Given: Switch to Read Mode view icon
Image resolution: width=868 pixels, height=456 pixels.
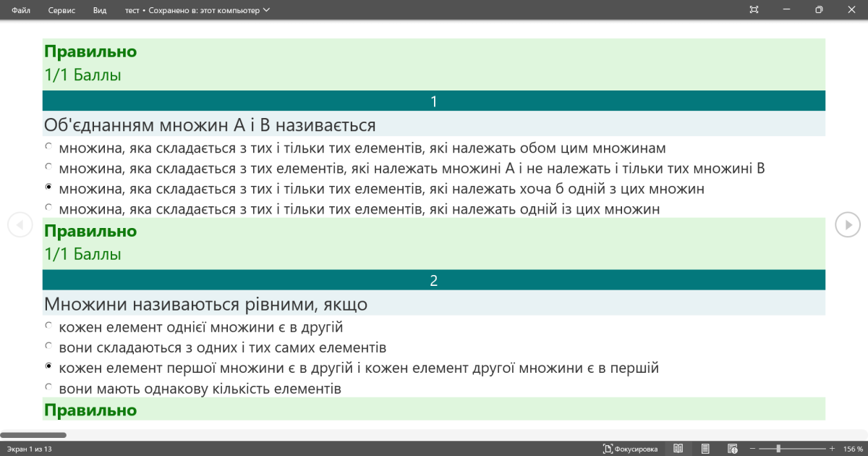Looking at the screenshot, I should coord(678,449).
